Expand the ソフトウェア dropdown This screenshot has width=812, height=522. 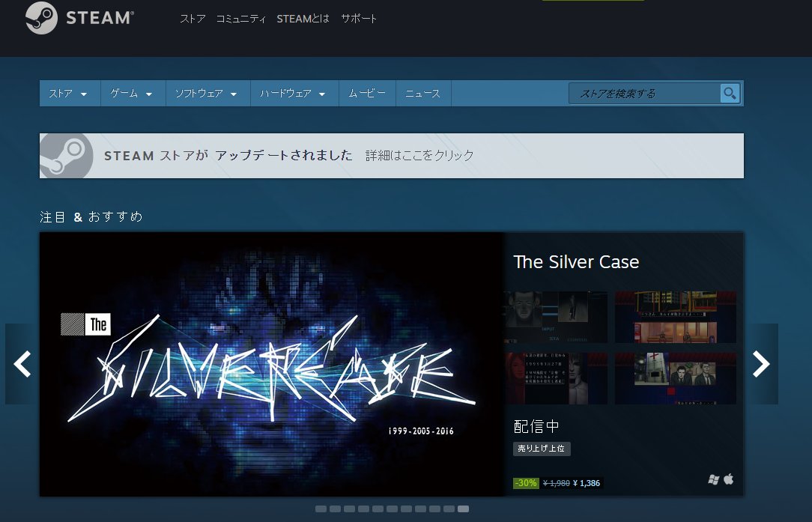pos(208,93)
